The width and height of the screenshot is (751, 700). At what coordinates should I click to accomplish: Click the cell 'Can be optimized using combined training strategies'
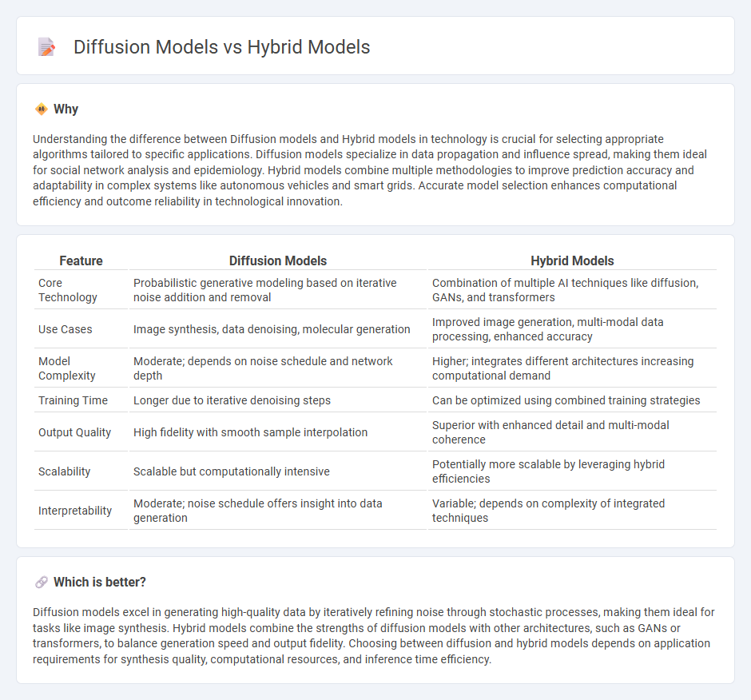click(572, 400)
